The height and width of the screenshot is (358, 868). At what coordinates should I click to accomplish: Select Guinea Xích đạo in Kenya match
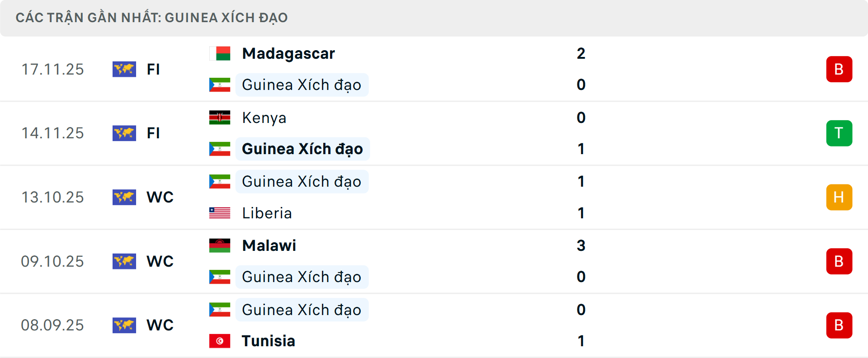pyautogui.click(x=302, y=149)
